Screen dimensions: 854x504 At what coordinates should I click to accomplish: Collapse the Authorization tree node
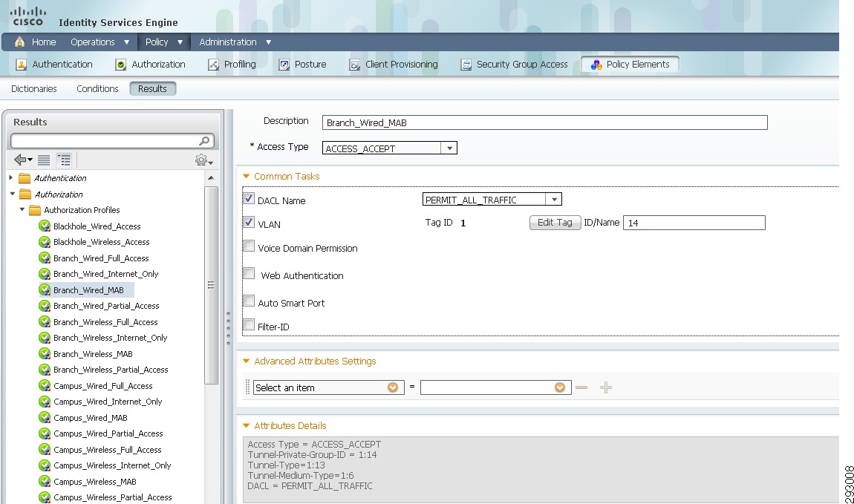(x=12, y=194)
